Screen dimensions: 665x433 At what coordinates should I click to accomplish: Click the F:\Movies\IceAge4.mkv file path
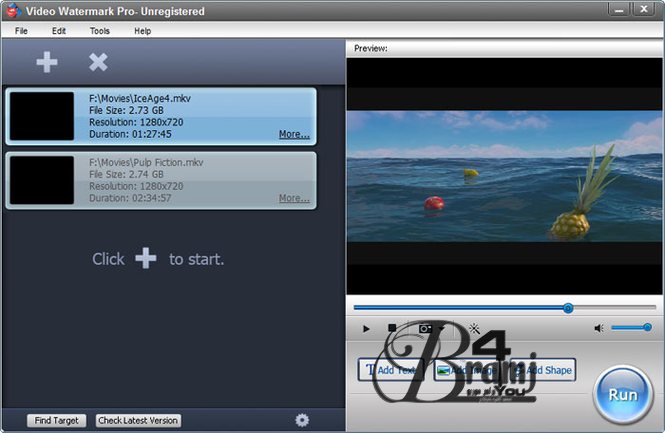(x=140, y=98)
